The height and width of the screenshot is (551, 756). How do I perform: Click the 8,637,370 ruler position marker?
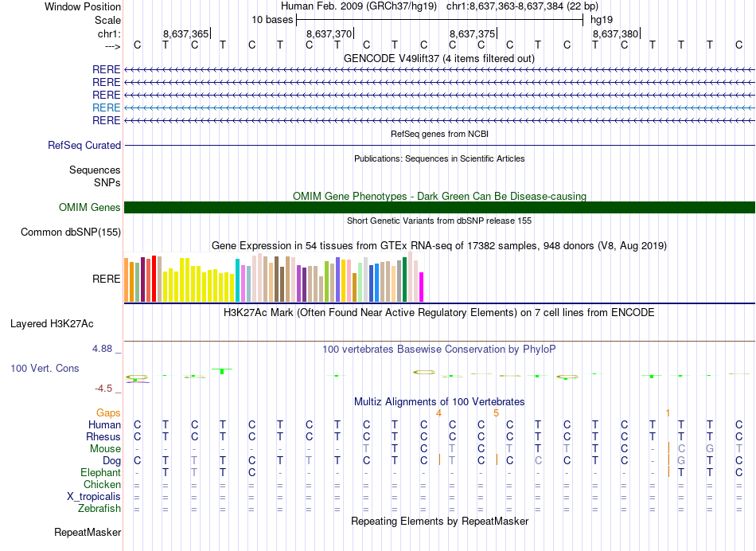(x=329, y=33)
